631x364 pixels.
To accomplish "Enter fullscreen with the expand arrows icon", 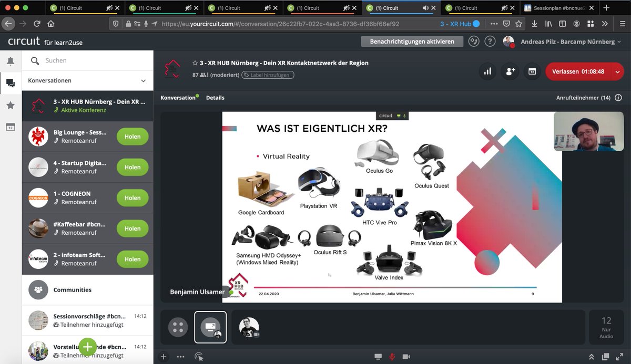I will point(619,357).
